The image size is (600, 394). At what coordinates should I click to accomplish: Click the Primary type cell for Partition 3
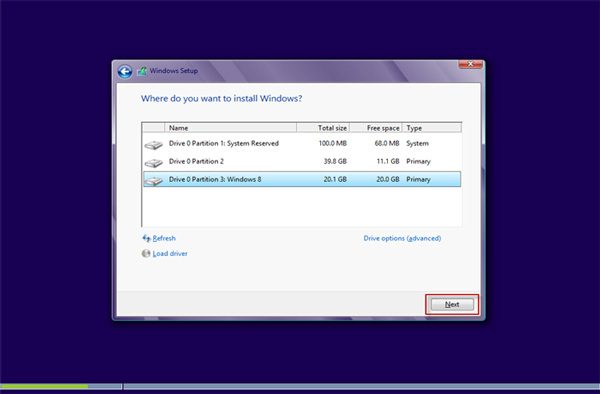(x=418, y=179)
